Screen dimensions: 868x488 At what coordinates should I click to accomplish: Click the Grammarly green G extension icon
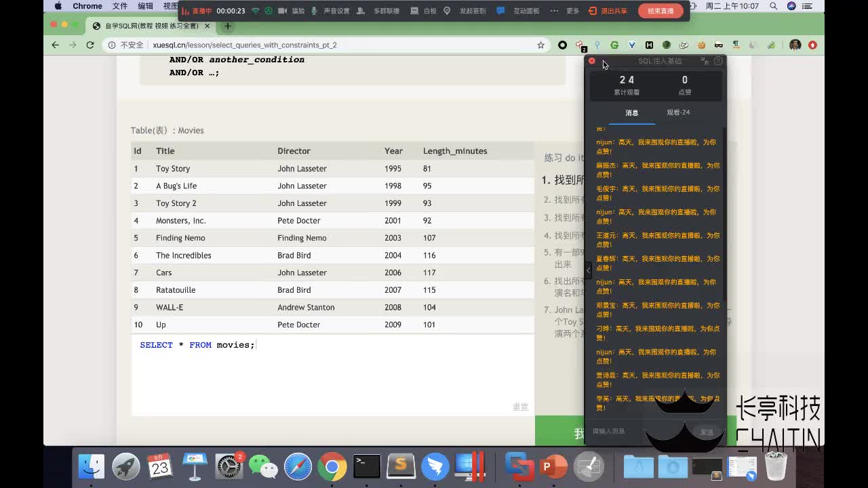614,45
